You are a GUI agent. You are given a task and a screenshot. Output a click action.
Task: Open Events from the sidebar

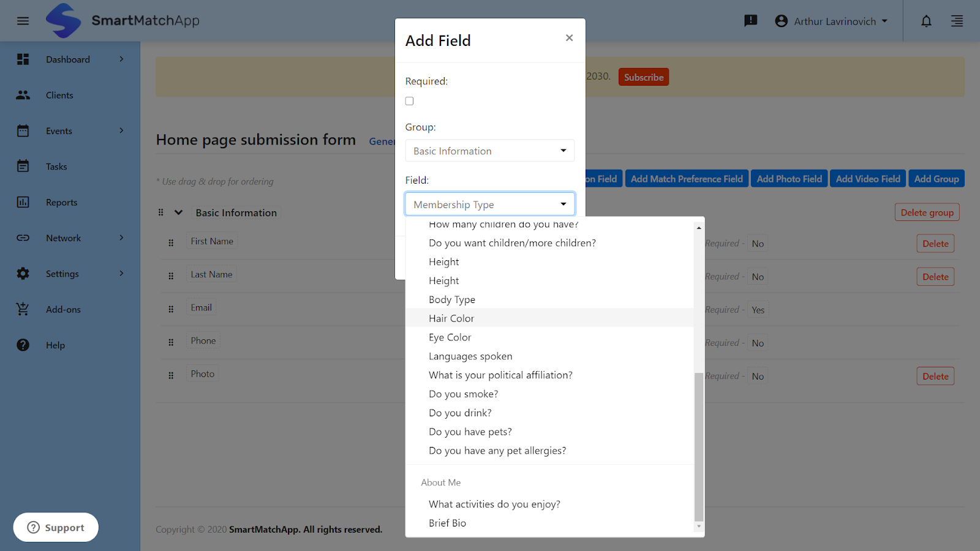(59, 130)
